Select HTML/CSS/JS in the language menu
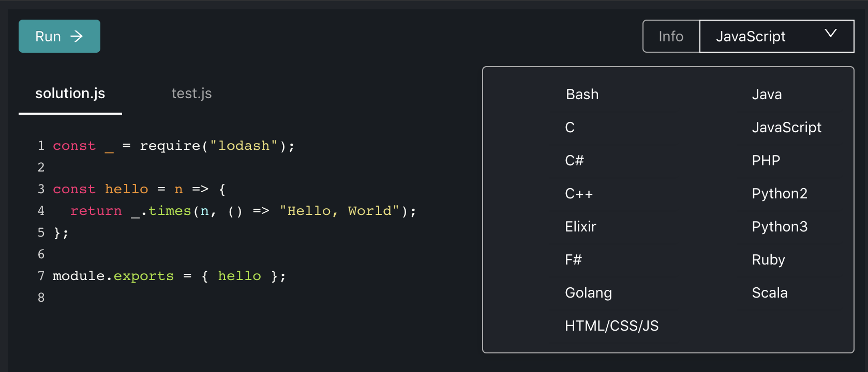868x372 pixels. pos(611,326)
